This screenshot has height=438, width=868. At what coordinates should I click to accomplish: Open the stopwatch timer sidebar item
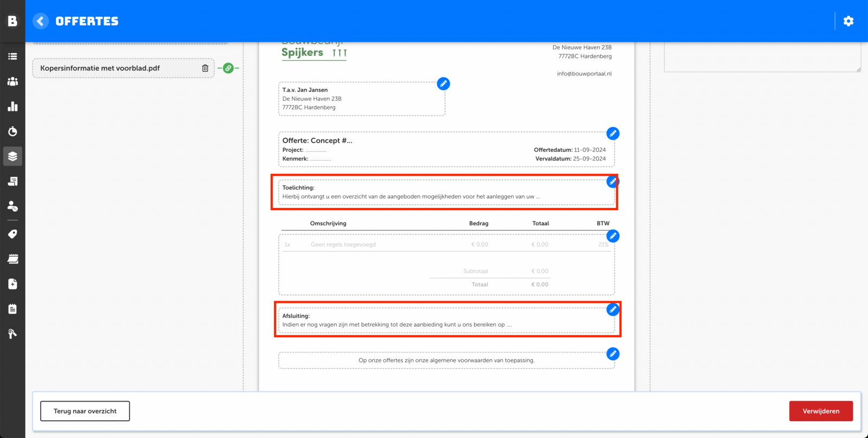pos(12,131)
